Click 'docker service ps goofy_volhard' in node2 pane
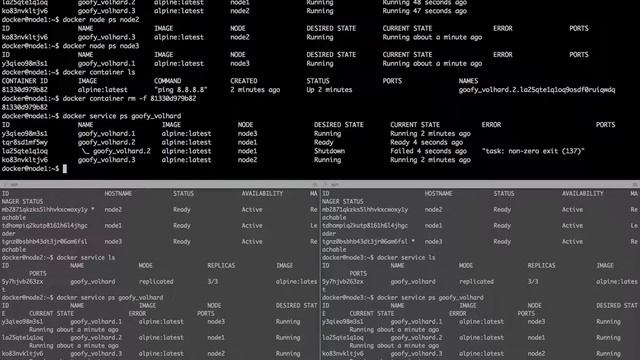The image size is (640, 360). pyautogui.click(x=109, y=298)
